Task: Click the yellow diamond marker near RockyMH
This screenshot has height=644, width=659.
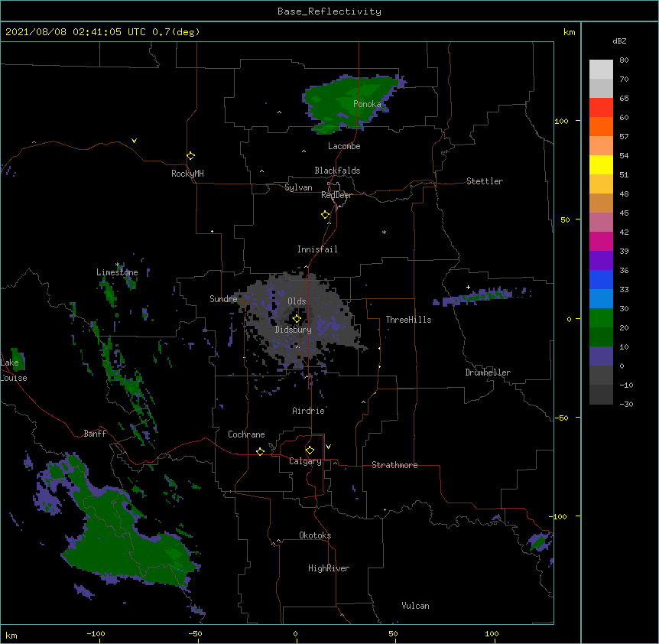Action: [x=190, y=156]
